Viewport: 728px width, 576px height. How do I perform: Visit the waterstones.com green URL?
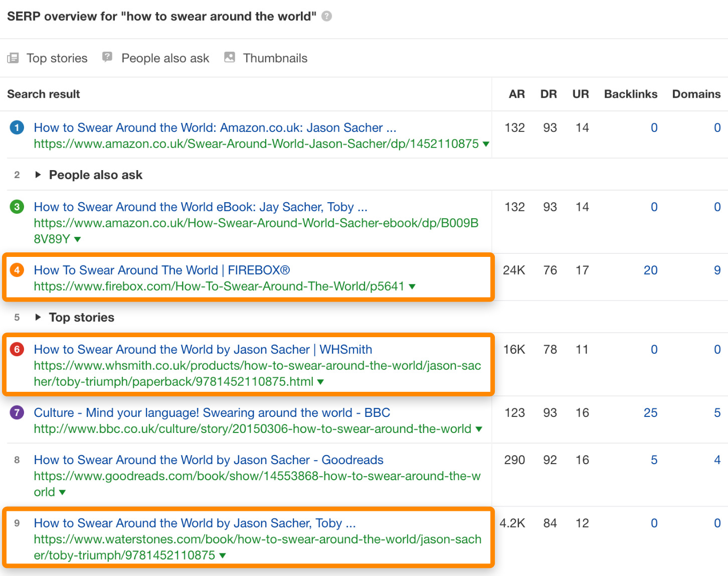pyautogui.click(x=257, y=547)
